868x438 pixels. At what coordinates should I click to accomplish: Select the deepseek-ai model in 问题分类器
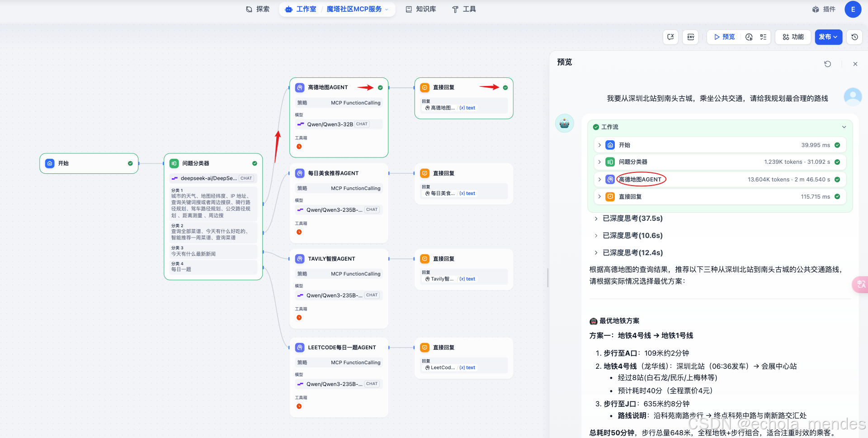[x=213, y=178]
